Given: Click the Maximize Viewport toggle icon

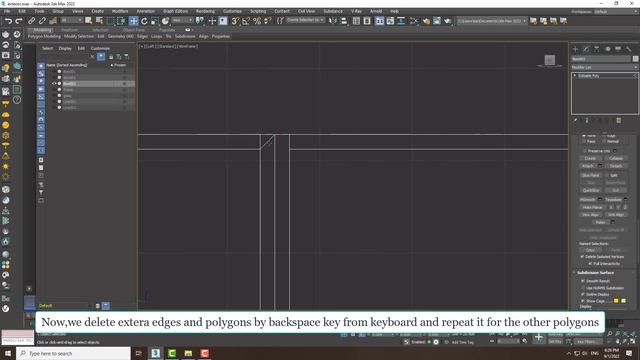Looking at the screenshot, I should click(633, 341).
